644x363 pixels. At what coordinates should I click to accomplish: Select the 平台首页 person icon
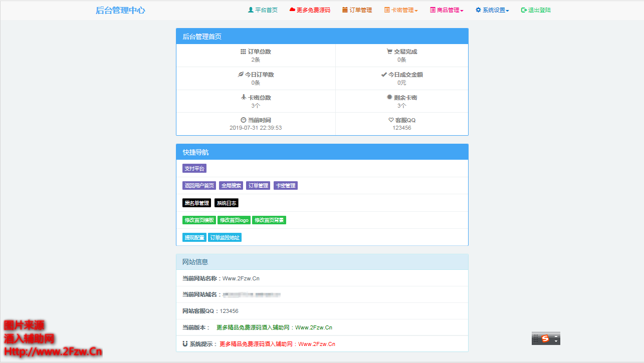[251, 10]
